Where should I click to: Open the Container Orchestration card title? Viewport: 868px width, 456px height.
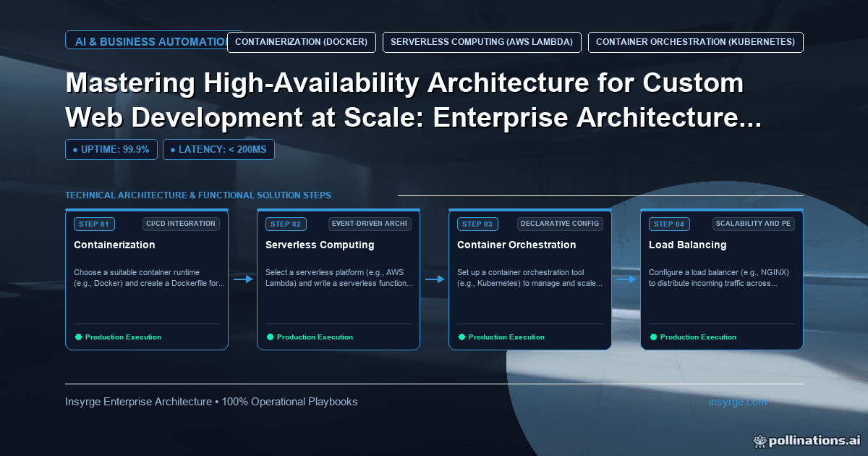[x=516, y=245]
